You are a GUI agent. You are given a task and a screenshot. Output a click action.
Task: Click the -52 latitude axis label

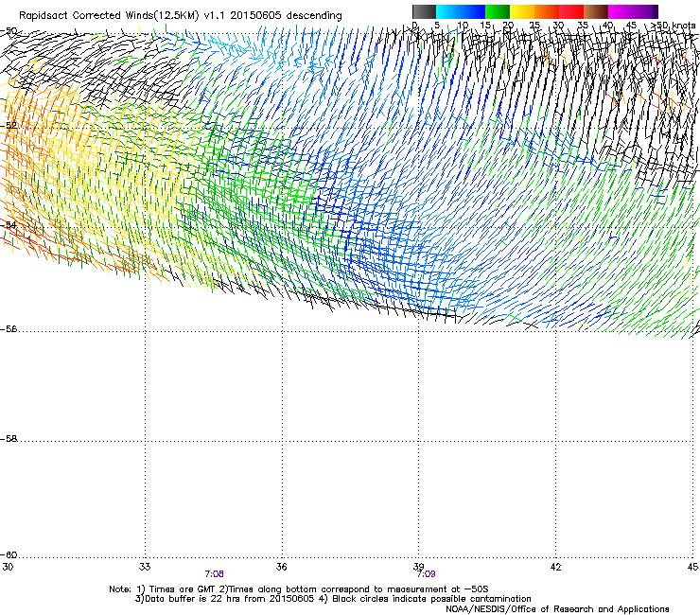click(9, 126)
